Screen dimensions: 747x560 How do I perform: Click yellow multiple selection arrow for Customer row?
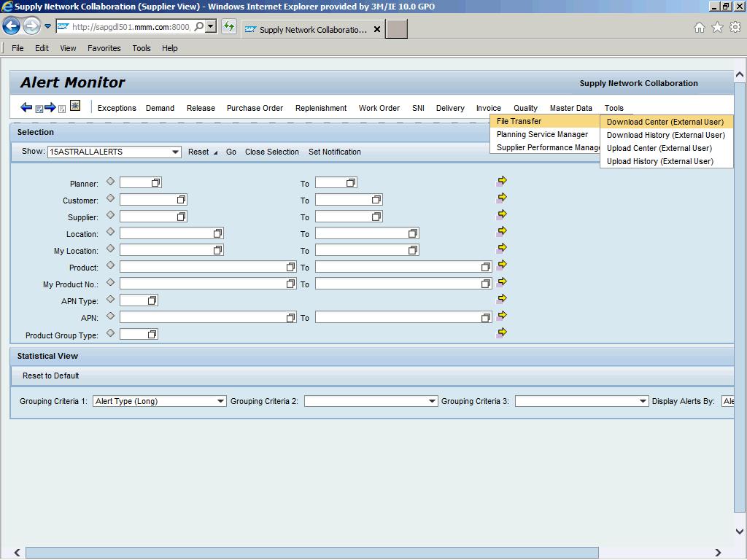(x=502, y=198)
